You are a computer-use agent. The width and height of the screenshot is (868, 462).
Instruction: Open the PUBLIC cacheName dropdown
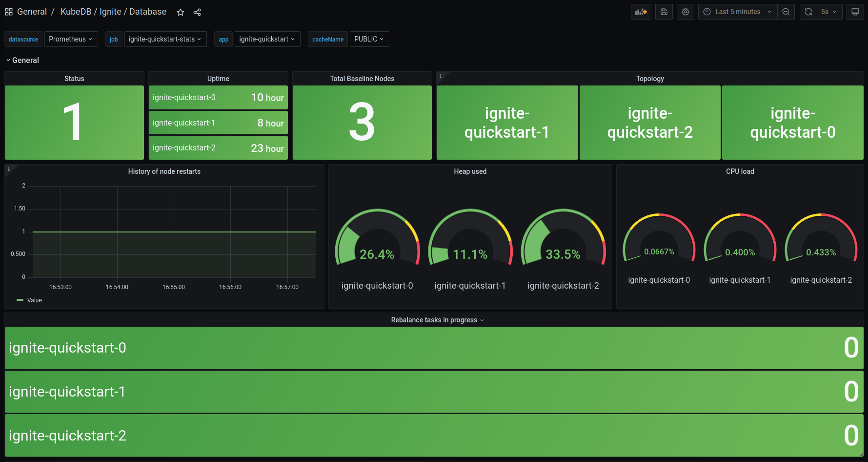[369, 39]
